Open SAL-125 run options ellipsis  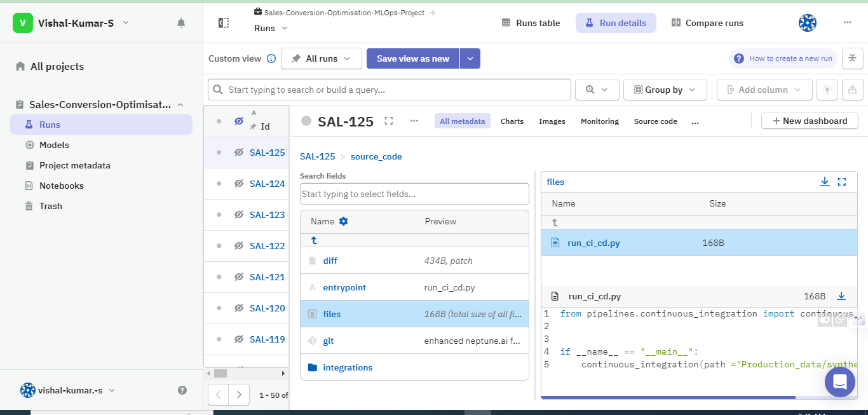414,121
